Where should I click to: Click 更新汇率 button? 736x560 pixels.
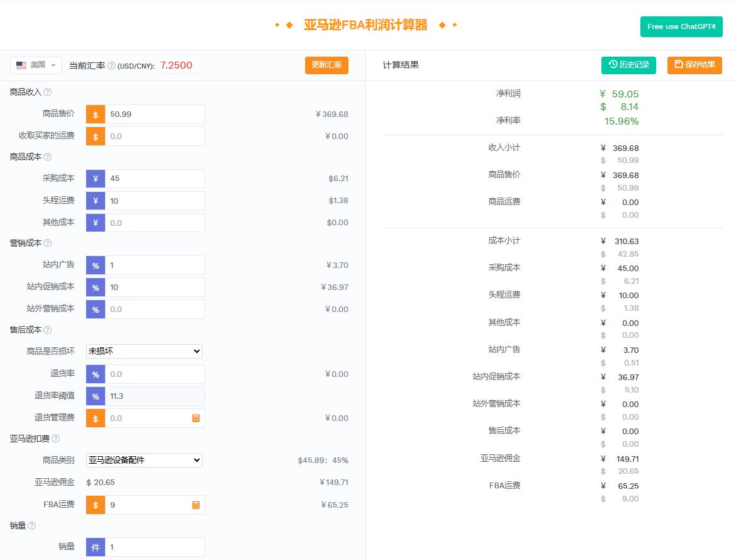click(326, 65)
